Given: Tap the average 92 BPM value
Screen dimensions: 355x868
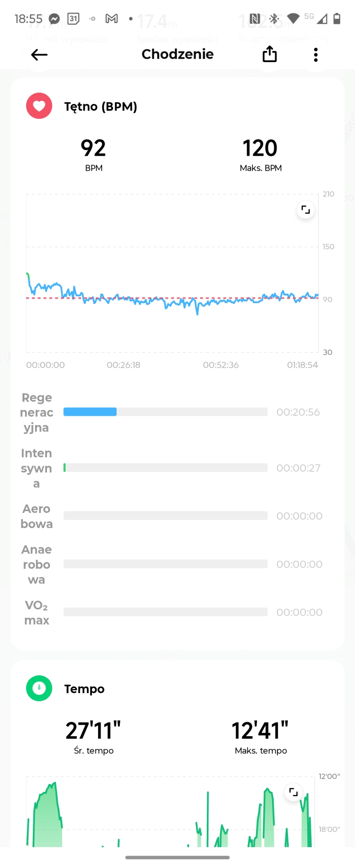Looking at the screenshot, I should click(x=93, y=148).
